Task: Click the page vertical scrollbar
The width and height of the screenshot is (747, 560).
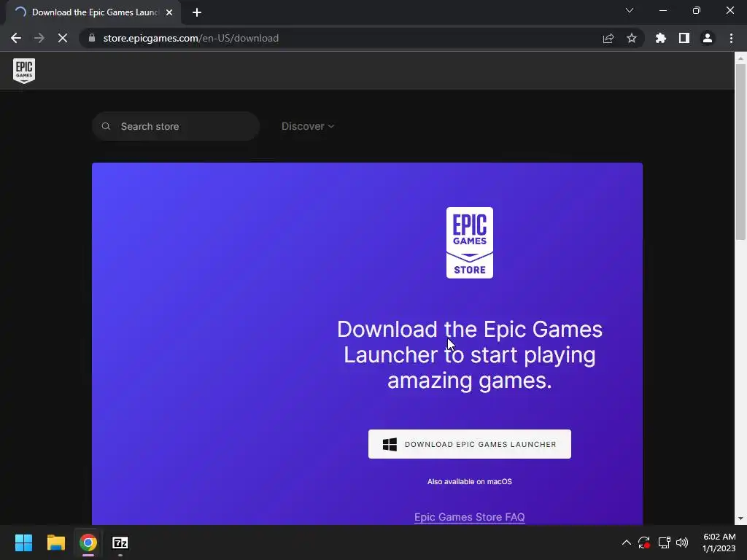Action: pyautogui.click(x=740, y=152)
